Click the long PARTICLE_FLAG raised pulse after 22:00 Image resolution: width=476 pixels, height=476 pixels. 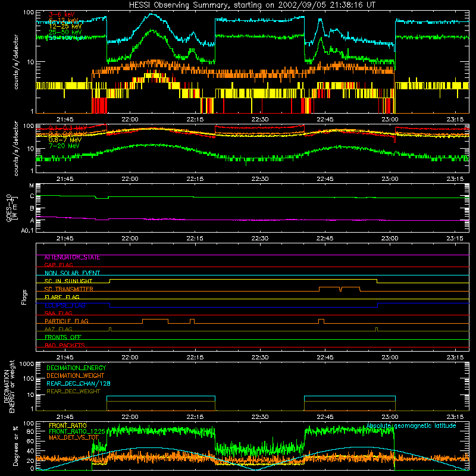[x=155, y=321]
